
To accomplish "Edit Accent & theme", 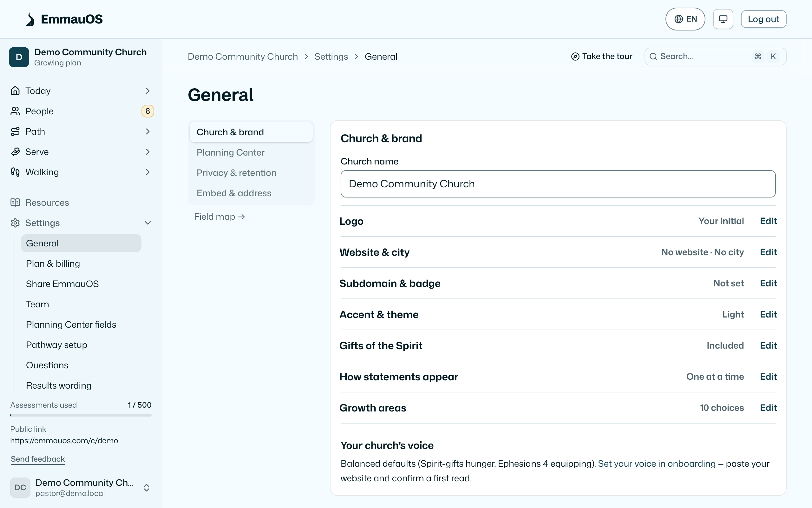I will [768, 314].
